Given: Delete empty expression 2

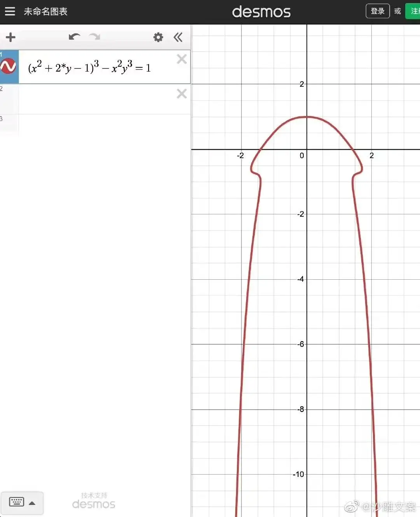Looking at the screenshot, I should click(x=182, y=94).
